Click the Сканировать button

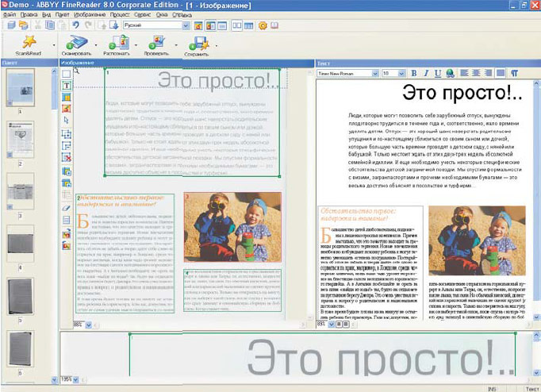(77, 45)
